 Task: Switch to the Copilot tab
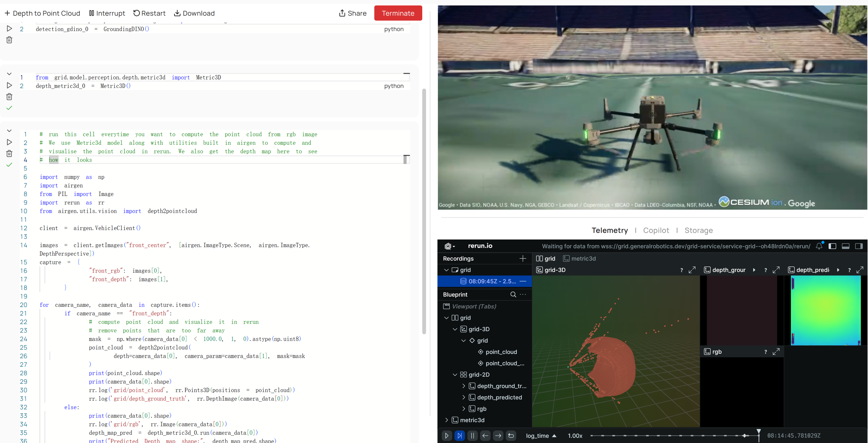pos(656,230)
